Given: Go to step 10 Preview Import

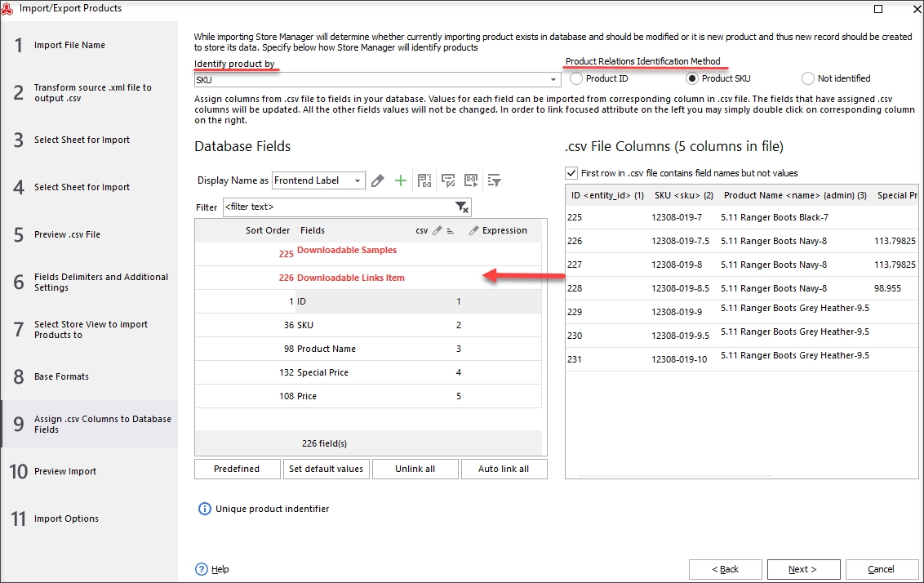Looking at the screenshot, I should [89, 471].
